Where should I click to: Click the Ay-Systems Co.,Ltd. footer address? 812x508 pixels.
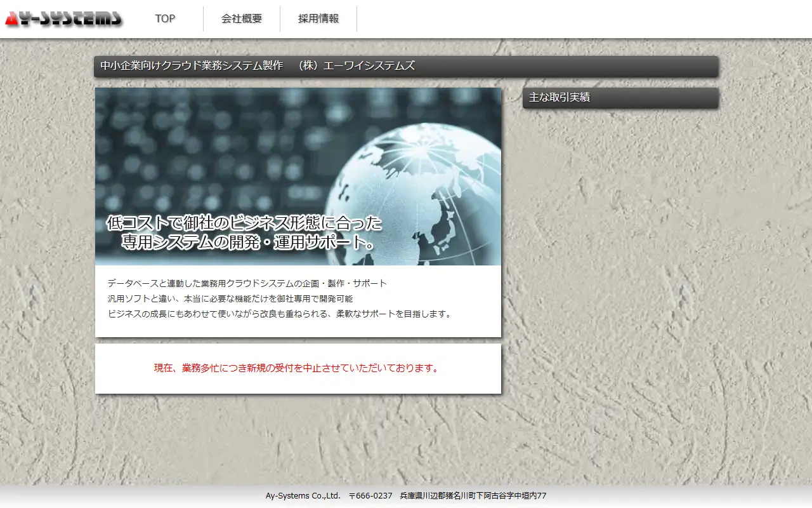click(406, 496)
